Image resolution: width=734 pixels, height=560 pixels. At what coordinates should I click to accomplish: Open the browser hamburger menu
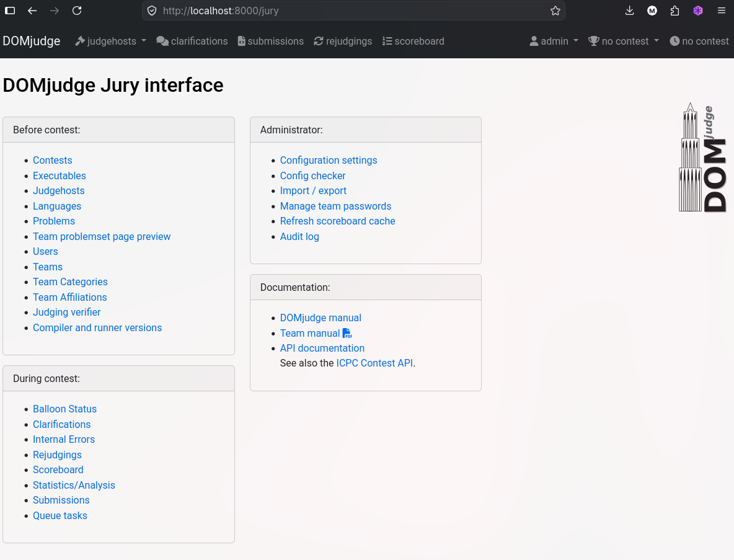722,11
